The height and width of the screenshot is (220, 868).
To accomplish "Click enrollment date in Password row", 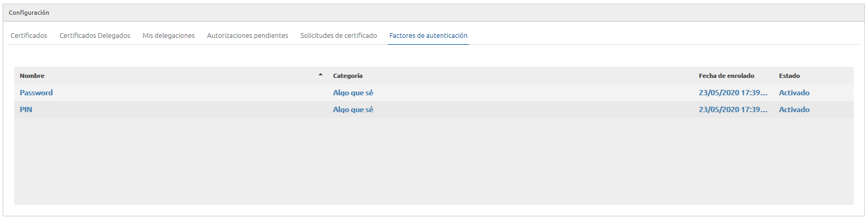I will point(733,93).
